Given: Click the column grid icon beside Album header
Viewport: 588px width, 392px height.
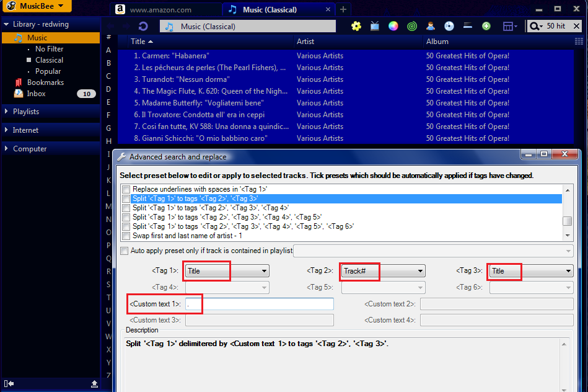Looking at the screenshot, I should 579,42.
